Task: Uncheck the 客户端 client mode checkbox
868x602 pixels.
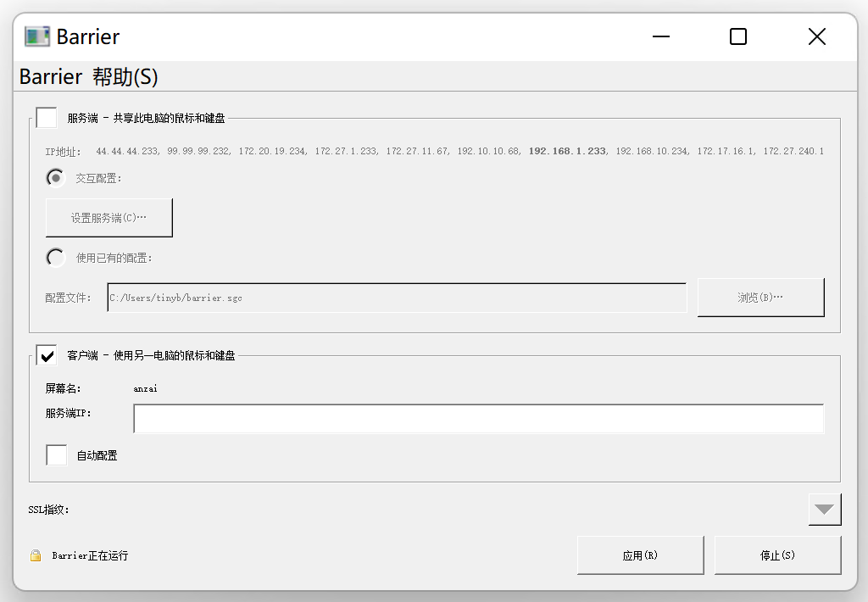Action: click(x=47, y=355)
